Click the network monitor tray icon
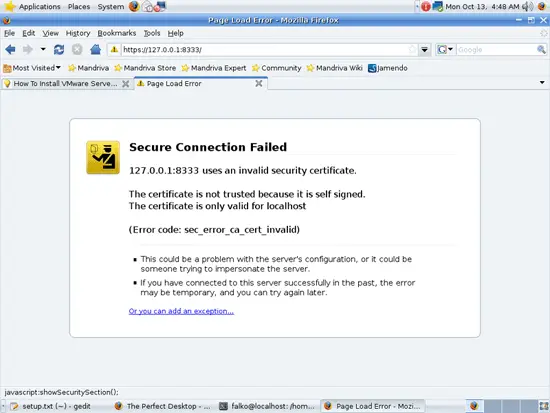 (x=438, y=6)
